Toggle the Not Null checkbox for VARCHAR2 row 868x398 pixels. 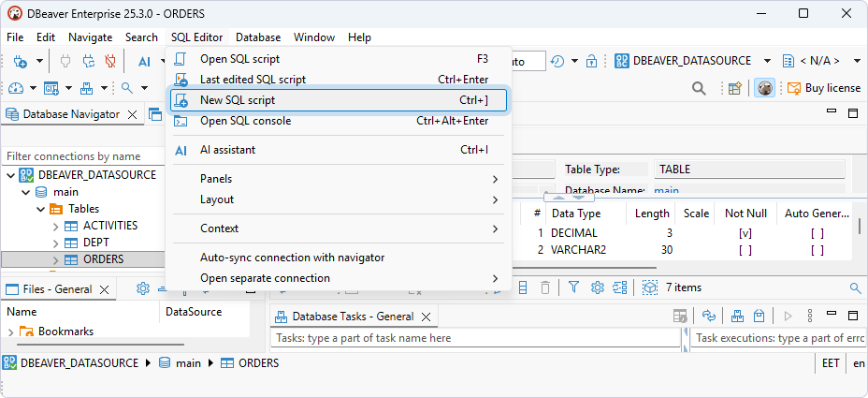pos(745,250)
